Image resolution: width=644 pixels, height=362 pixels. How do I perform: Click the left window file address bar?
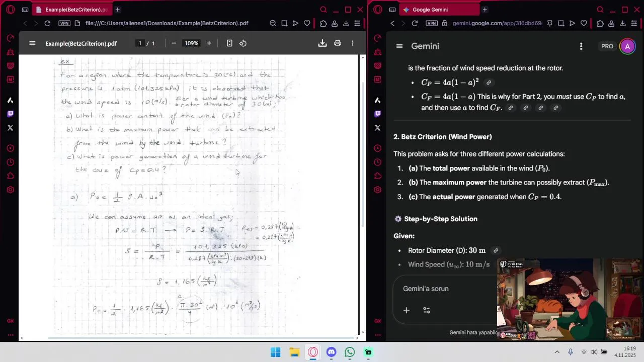pos(167,23)
